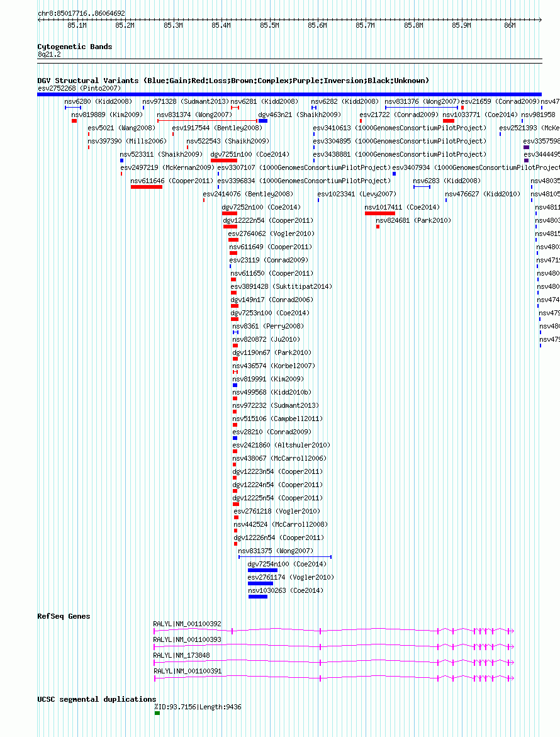The height and width of the screenshot is (737, 560).
Task: Select esv21659 (Conrad2009) label
Action: click(x=500, y=101)
